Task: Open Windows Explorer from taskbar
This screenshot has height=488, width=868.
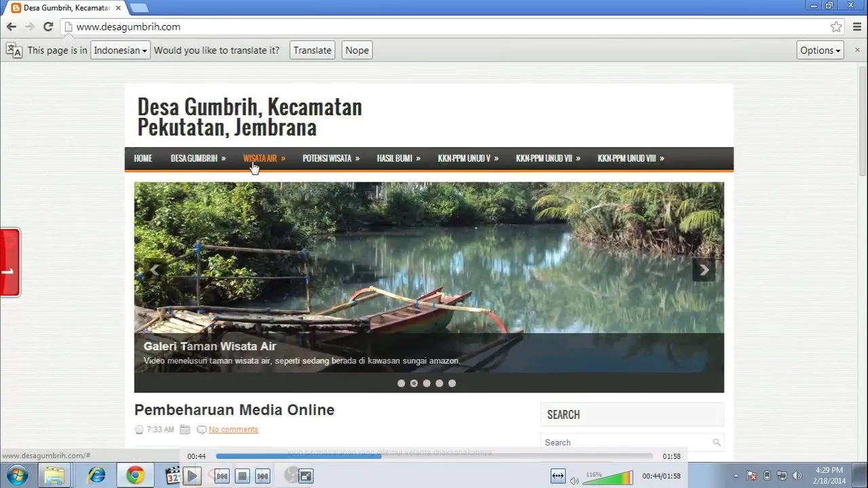Action: tap(55, 476)
